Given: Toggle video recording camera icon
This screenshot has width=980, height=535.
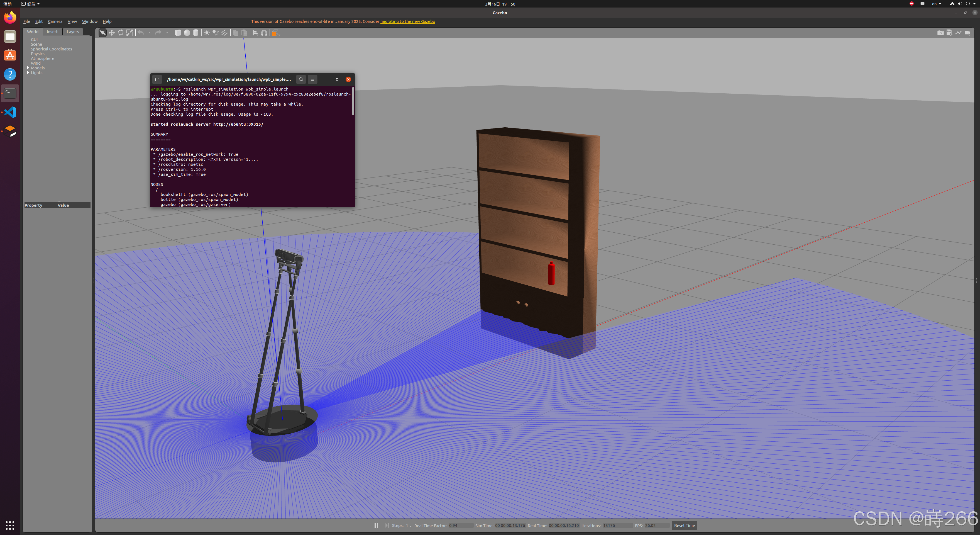Looking at the screenshot, I should [967, 33].
